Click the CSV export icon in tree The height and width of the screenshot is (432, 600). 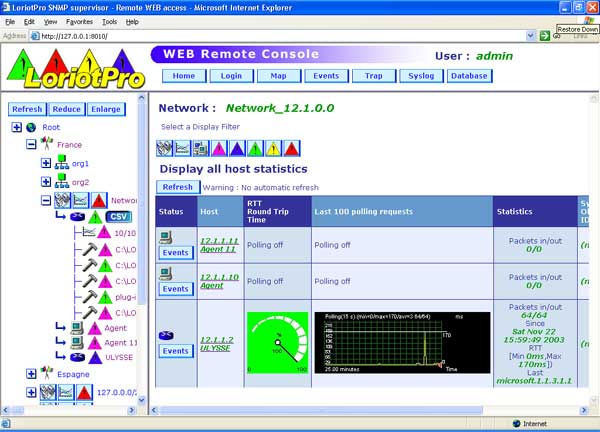tap(119, 216)
